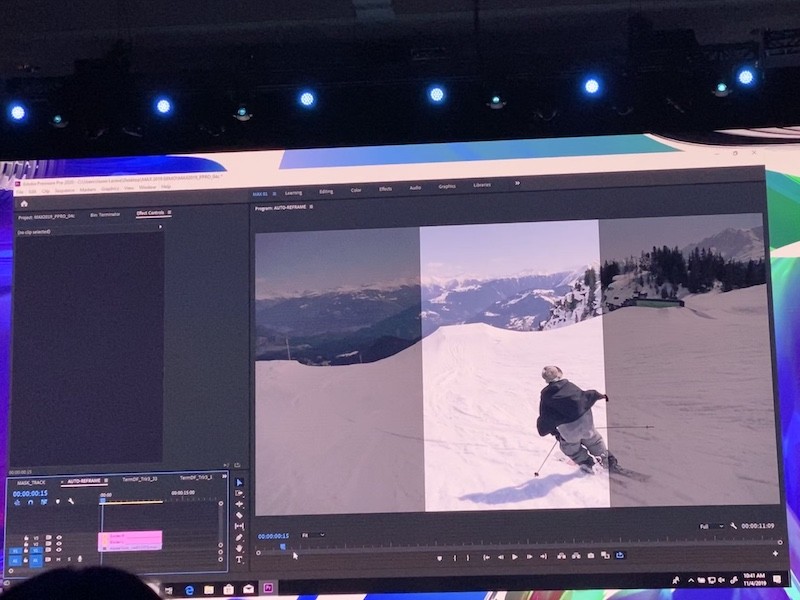Open the MASK_TRACK sequence tab
This screenshot has width=800, height=600.
coord(32,481)
